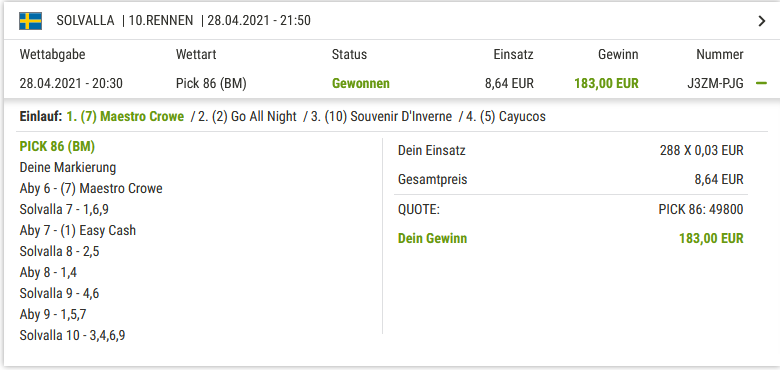Click the Swedish flag icon
Viewport: 780px width, 370px height.
coord(30,21)
